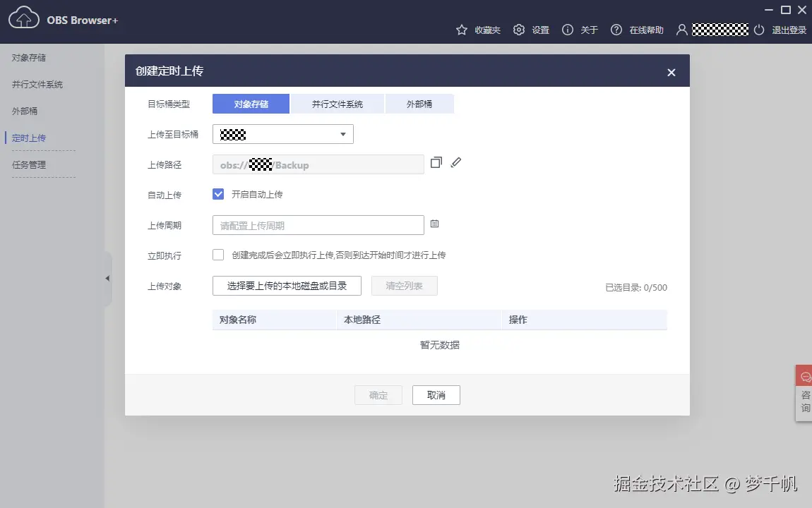This screenshot has height=508, width=812.
Task: Click the 开启自动上传 label text
Action: click(x=257, y=195)
